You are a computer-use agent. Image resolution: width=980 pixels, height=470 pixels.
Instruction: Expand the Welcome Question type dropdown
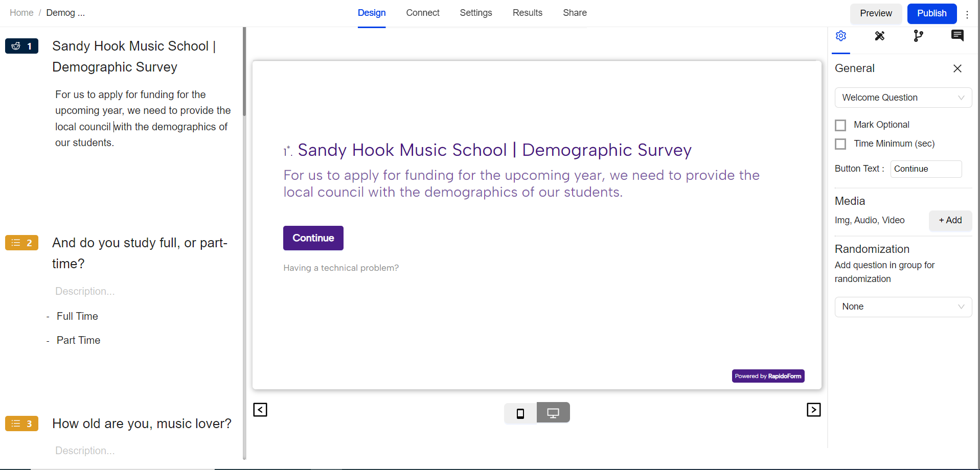[x=903, y=98]
